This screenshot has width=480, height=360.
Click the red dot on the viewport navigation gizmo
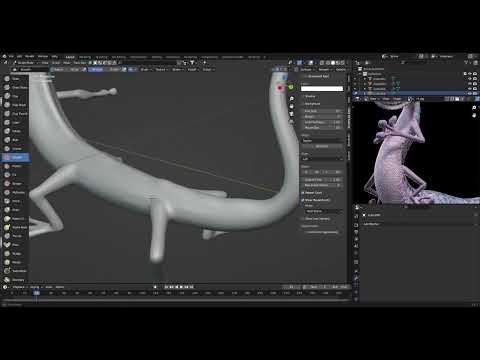coord(280,88)
